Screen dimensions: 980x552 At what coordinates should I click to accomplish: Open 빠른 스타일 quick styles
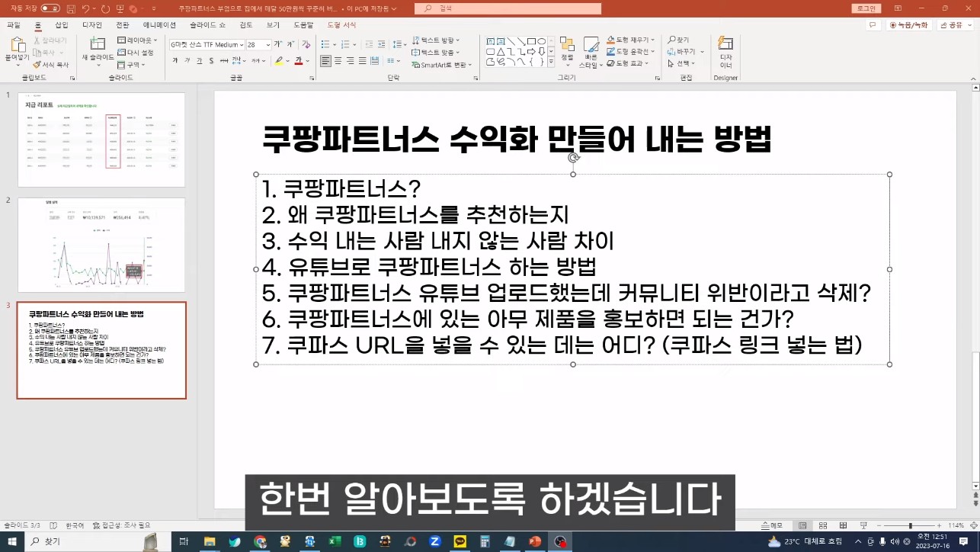tap(591, 52)
